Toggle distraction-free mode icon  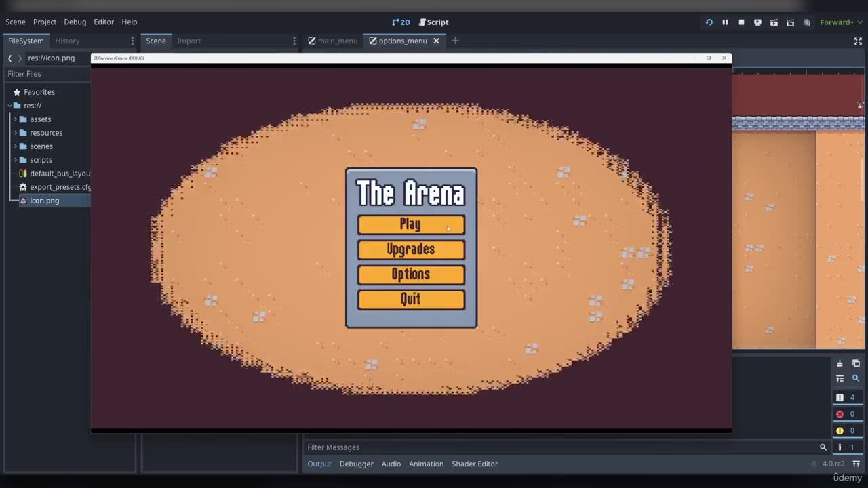[858, 41]
